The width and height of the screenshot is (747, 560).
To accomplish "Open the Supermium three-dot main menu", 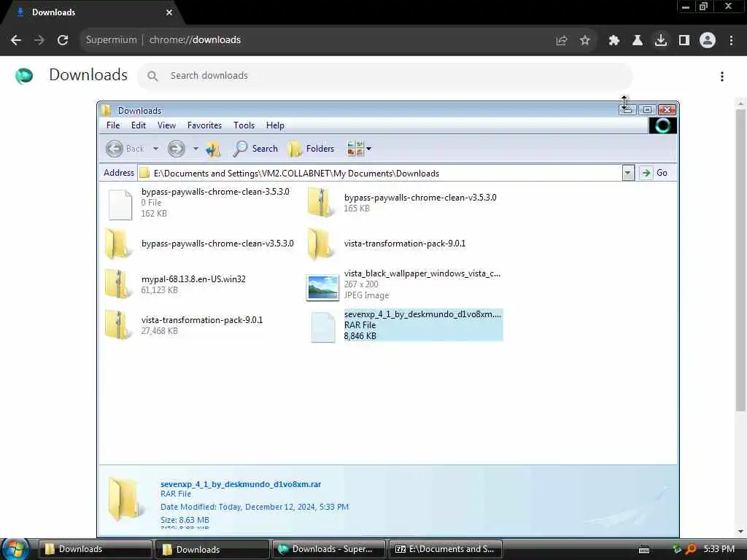I will [731, 41].
